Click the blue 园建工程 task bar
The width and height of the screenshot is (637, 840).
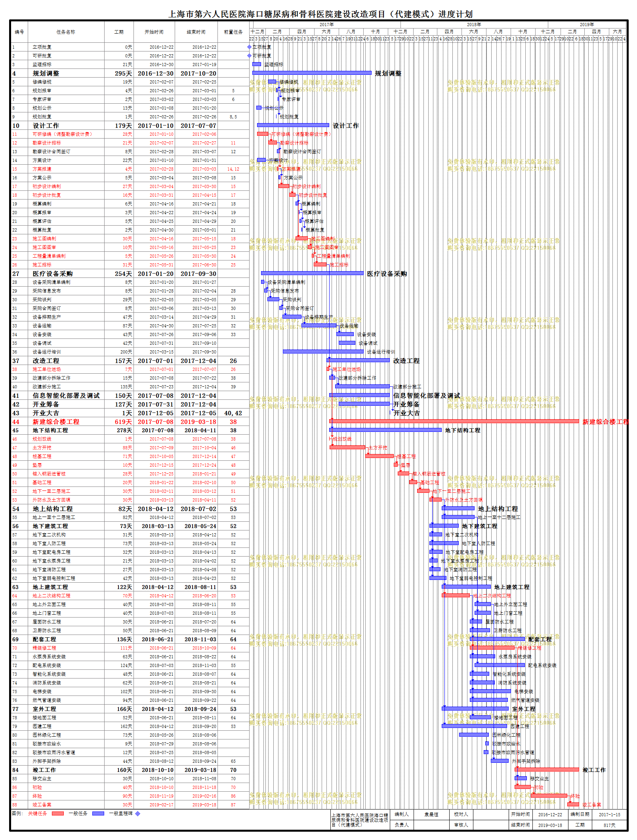[475, 726]
